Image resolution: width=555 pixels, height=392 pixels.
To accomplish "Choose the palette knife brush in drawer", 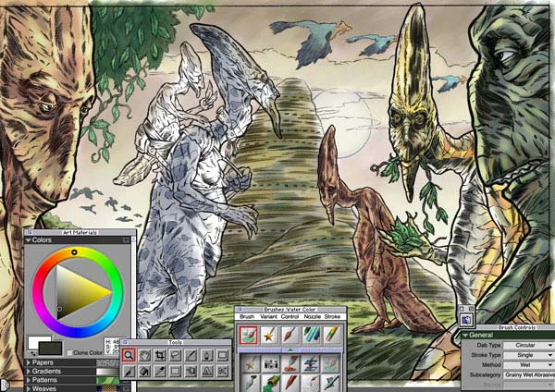I will [x=251, y=383].
